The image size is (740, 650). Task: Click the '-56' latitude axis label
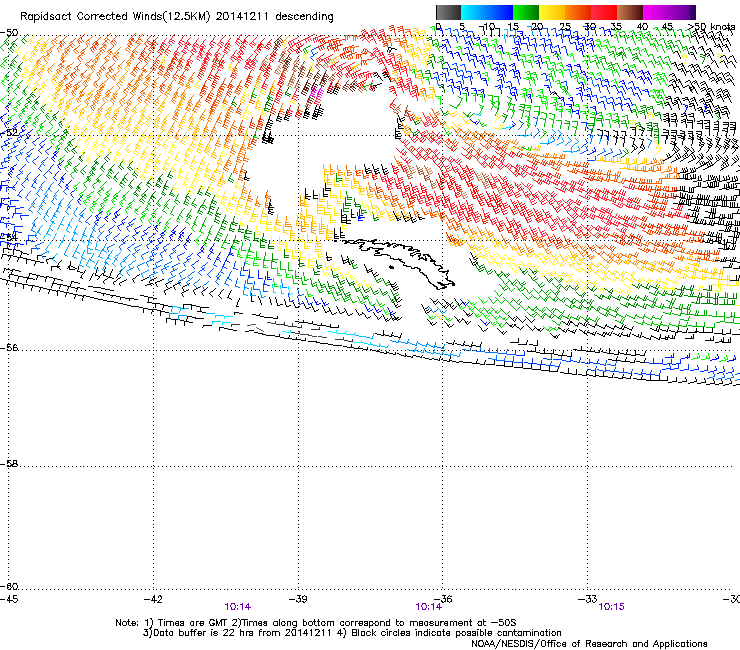click(x=9, y=347)
